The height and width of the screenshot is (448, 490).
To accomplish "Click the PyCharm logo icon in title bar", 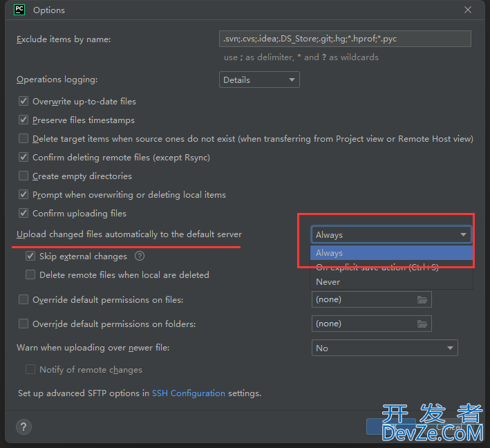I will pos(19,10).
